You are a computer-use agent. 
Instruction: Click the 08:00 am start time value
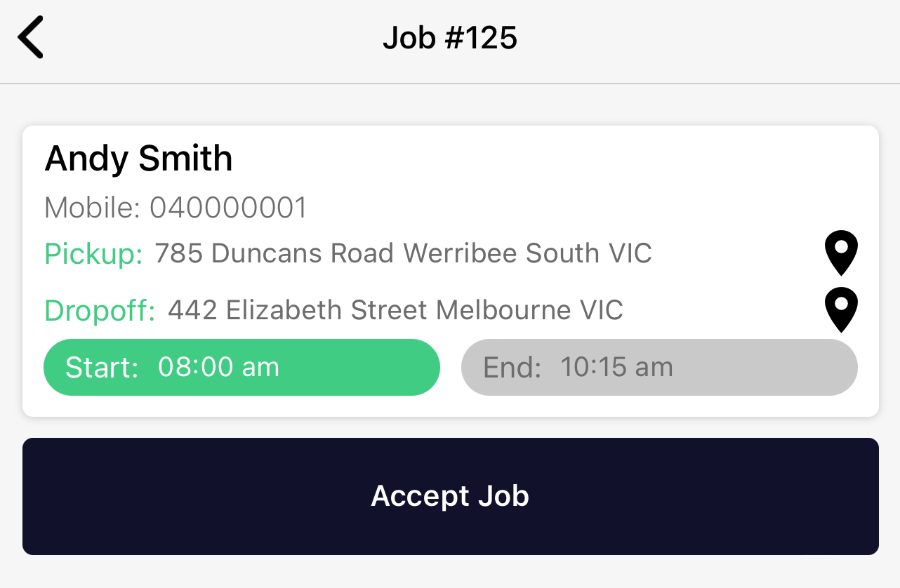(x=219, y=367)
